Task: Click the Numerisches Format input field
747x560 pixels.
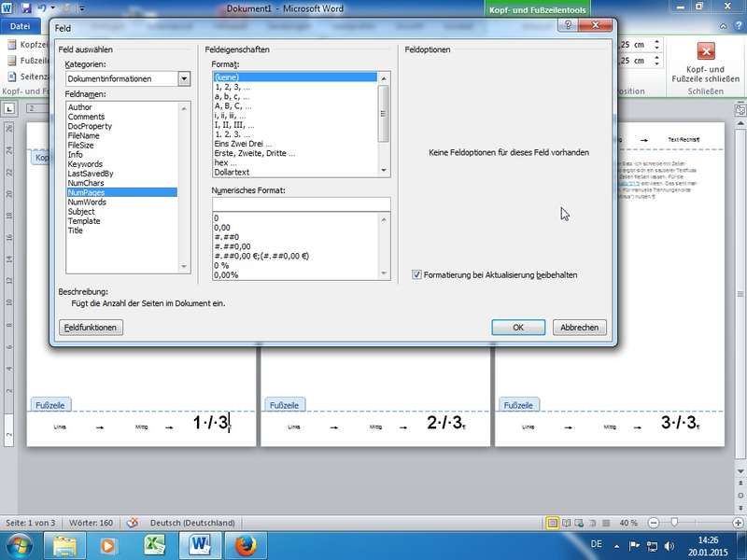Action: pyautogui.click(x=301, y=204)
